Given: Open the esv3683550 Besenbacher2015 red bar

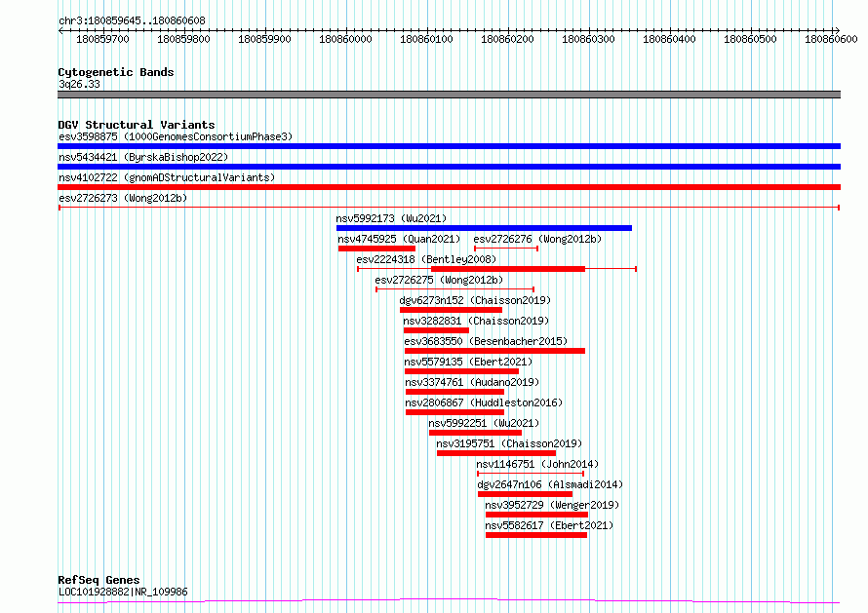Looking at the screenshot, I should click(x=494, y=351).
